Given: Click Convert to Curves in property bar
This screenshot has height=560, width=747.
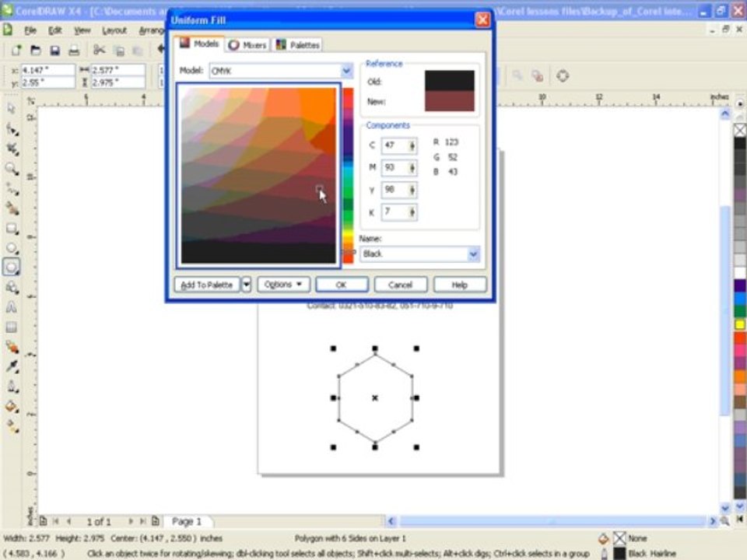Looking at the screenshot, I should click(x=563, y=75).
